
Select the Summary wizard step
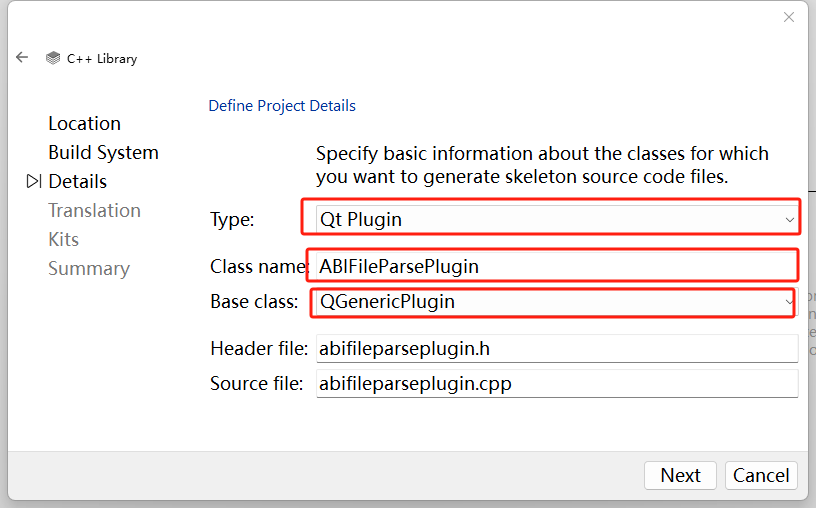(89, 269)
